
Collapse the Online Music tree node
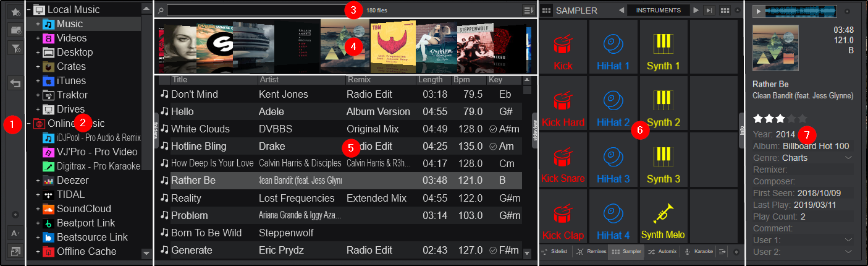[x=29, y=124]
